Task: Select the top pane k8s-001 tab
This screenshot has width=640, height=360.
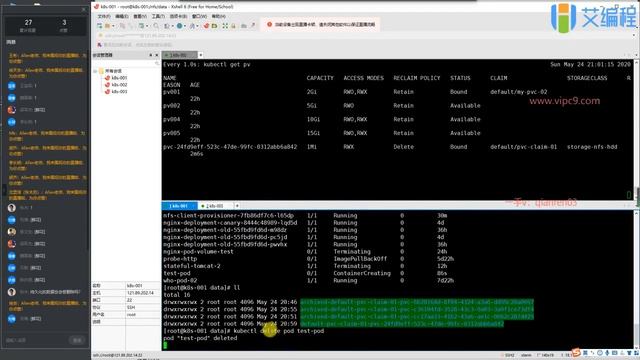Action: click(180, 55)
